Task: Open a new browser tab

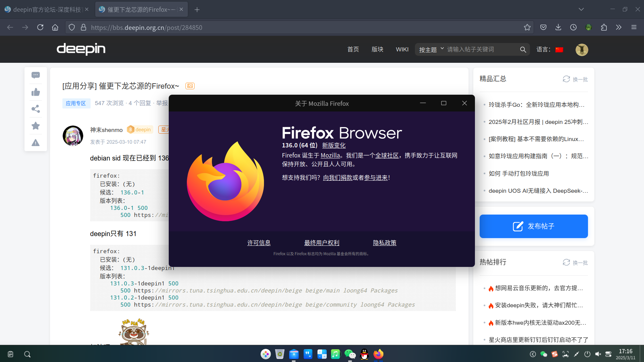Action: pyautogui.click(x=197, y=9)
